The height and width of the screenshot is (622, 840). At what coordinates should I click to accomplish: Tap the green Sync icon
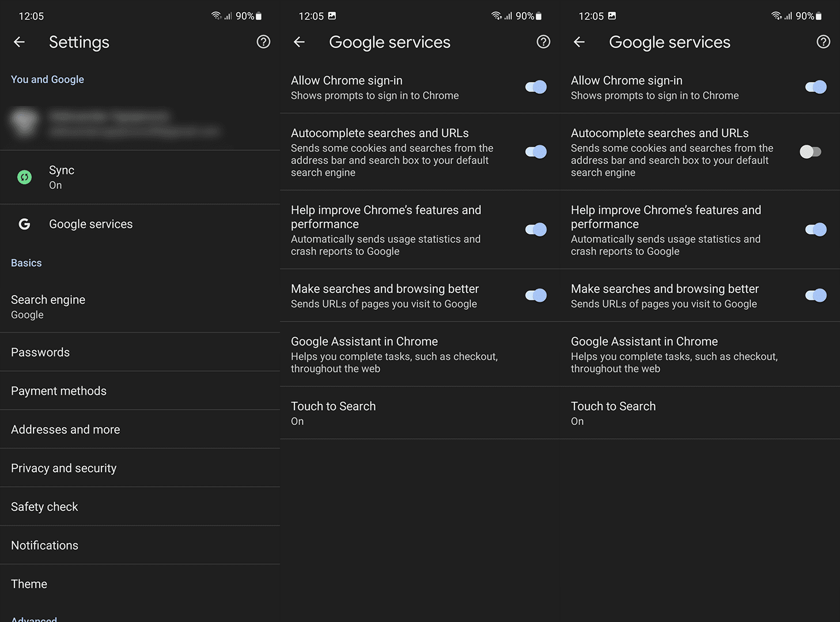[24, 177]
